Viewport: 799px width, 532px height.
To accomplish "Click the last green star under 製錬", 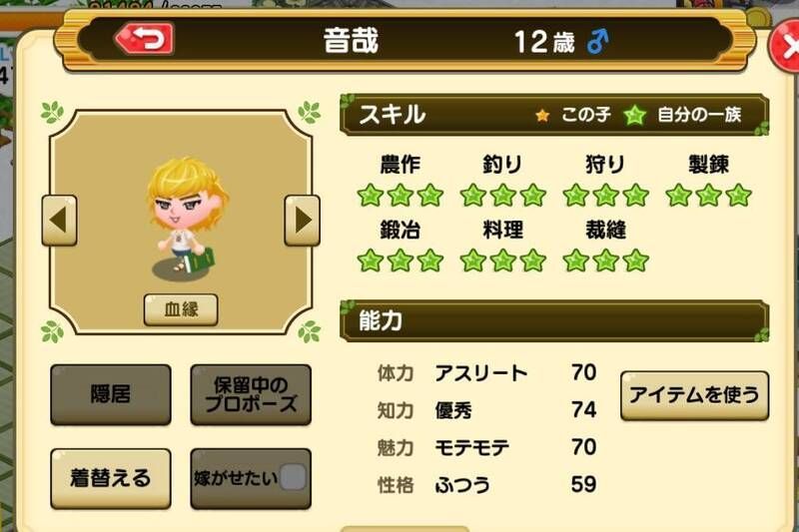I will click(x=739, y=196).
